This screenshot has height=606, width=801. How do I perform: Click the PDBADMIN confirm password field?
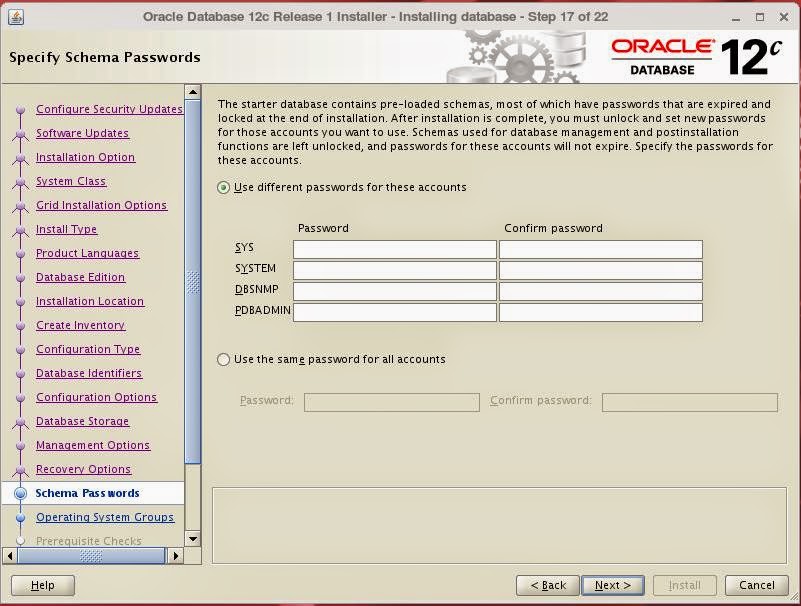[x=601, y=312]
